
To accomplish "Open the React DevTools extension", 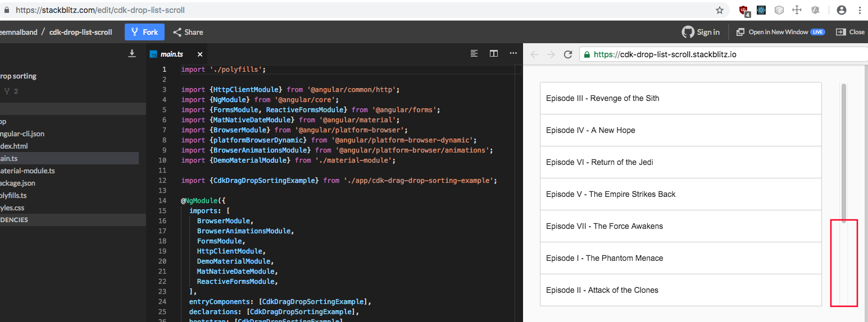I will point(761,10).
